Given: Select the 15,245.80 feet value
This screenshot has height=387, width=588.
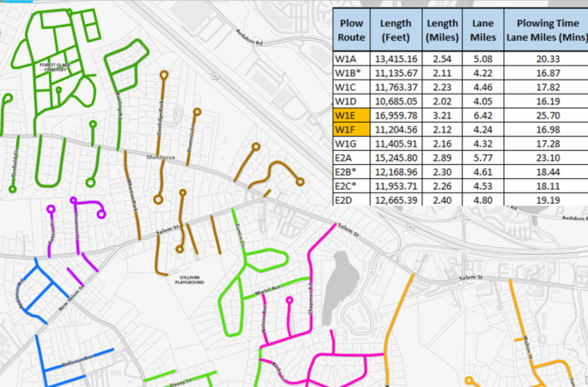Looking at the screenshot, I should (x=396, y=157).
